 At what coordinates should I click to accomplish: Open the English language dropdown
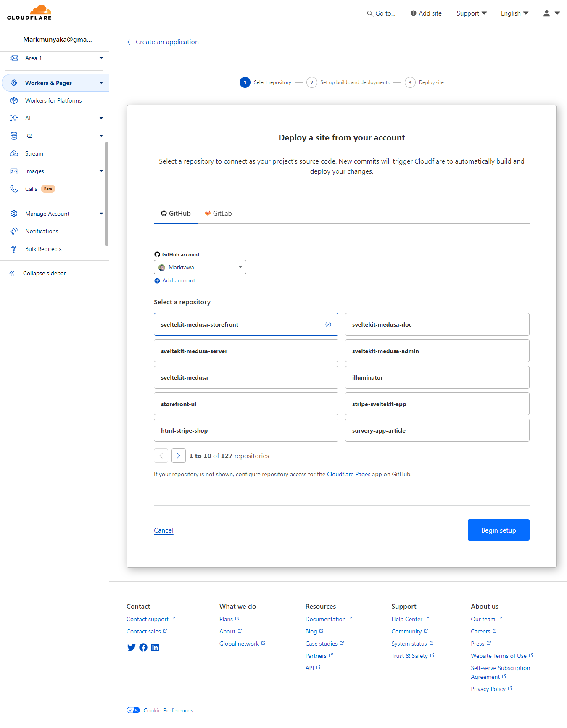514,13
